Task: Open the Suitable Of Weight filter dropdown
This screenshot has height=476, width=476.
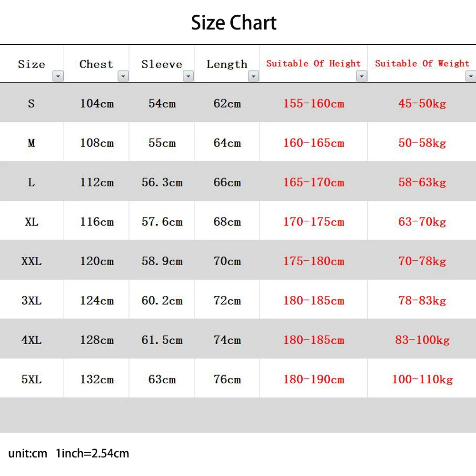Action: pos(471,76)
